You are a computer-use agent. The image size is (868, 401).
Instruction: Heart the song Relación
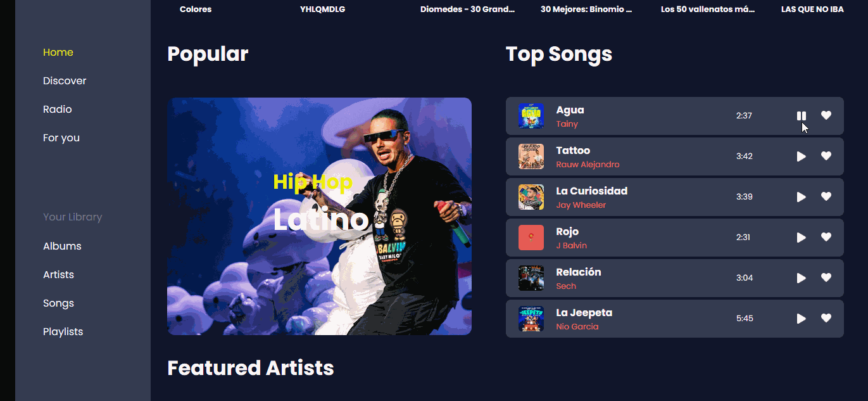point(826,277)
